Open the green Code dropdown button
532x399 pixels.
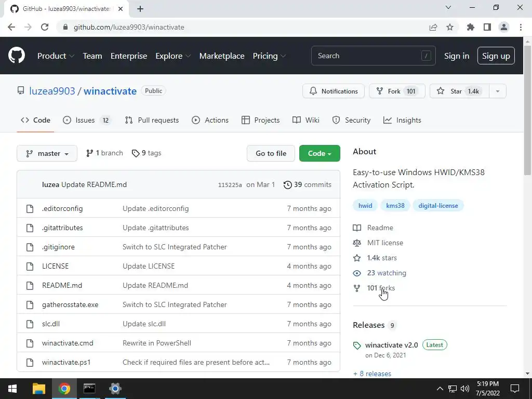(x=320, y=153)
